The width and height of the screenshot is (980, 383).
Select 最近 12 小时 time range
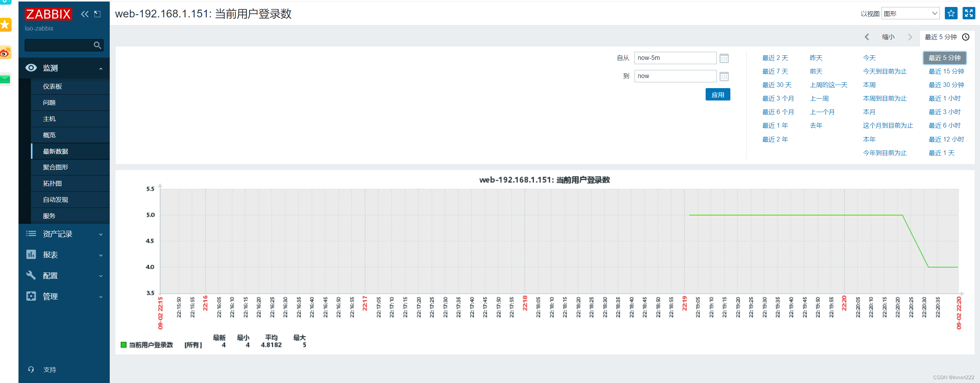(x=946, y=140)
